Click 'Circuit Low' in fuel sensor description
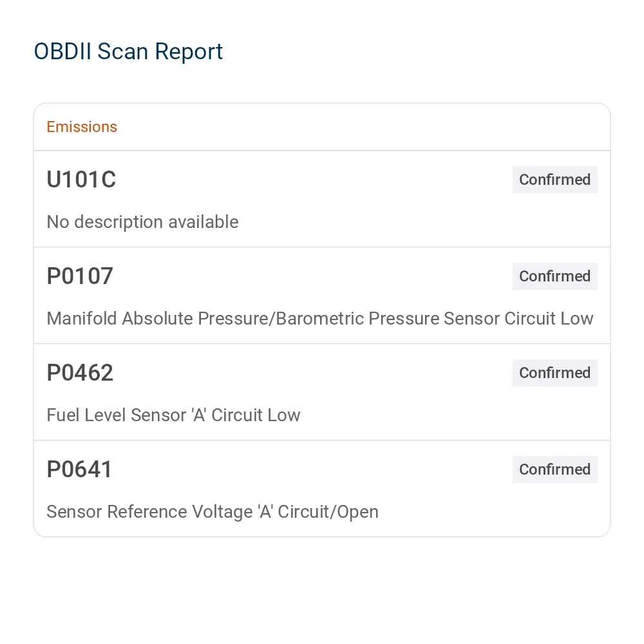The width and height of the screenshot is (644, 644). (x=256, y=415)
